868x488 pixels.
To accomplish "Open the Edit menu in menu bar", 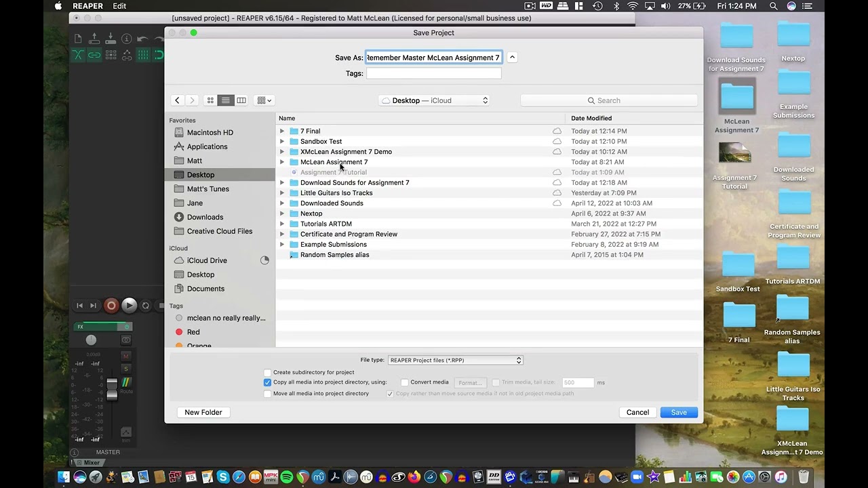I will click(119, 6).
